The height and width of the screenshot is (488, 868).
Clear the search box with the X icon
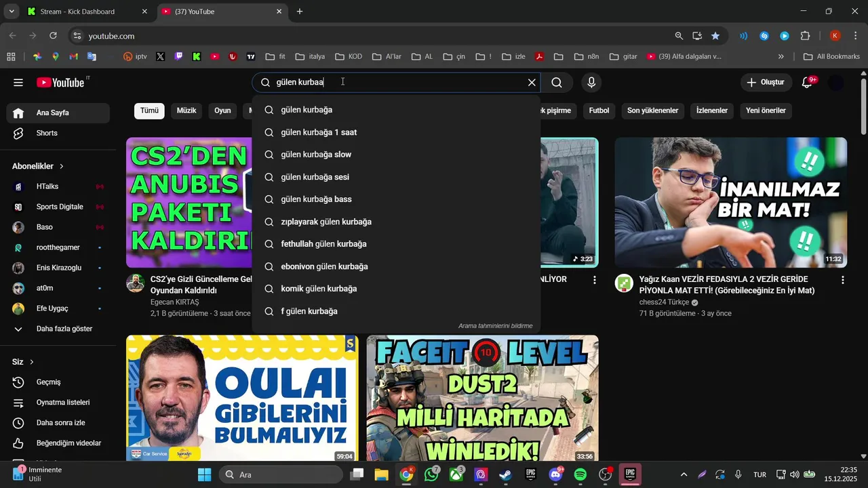532,83
